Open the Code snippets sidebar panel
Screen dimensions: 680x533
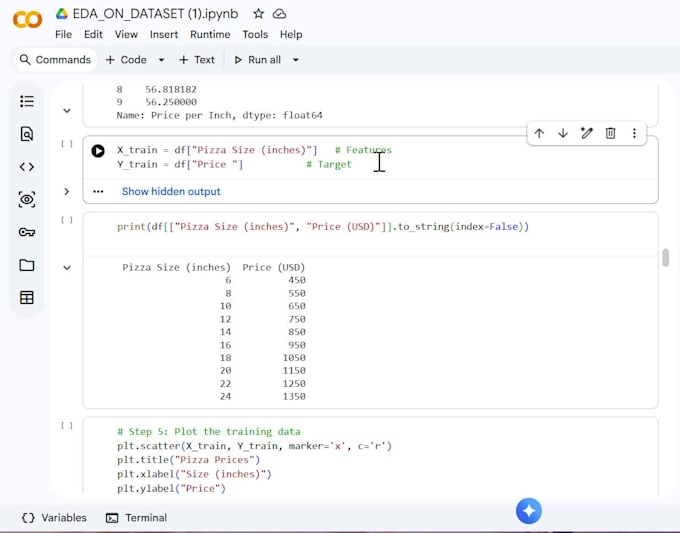coord(27,167)
